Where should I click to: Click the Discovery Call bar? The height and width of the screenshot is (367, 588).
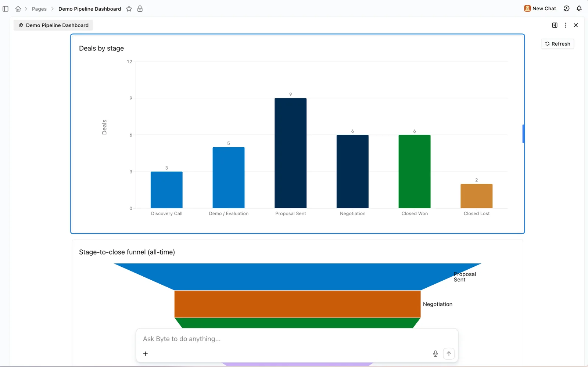pyautogui.click(x=166, y=190)
